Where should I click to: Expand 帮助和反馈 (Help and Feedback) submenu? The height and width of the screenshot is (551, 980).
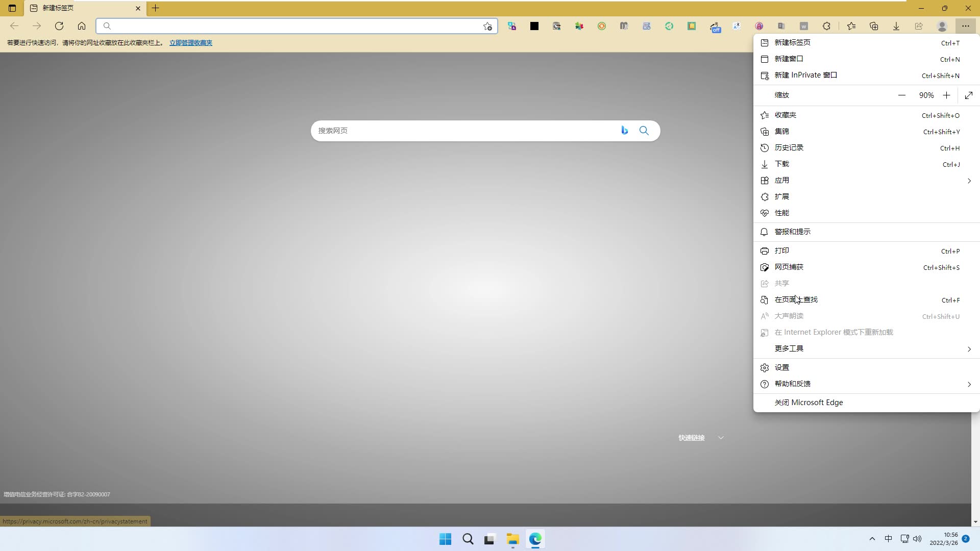tap(866, 384)
